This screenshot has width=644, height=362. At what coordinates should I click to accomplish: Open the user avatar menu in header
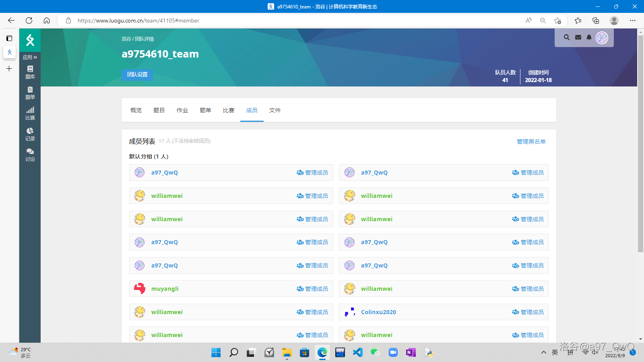pos(602,38)
